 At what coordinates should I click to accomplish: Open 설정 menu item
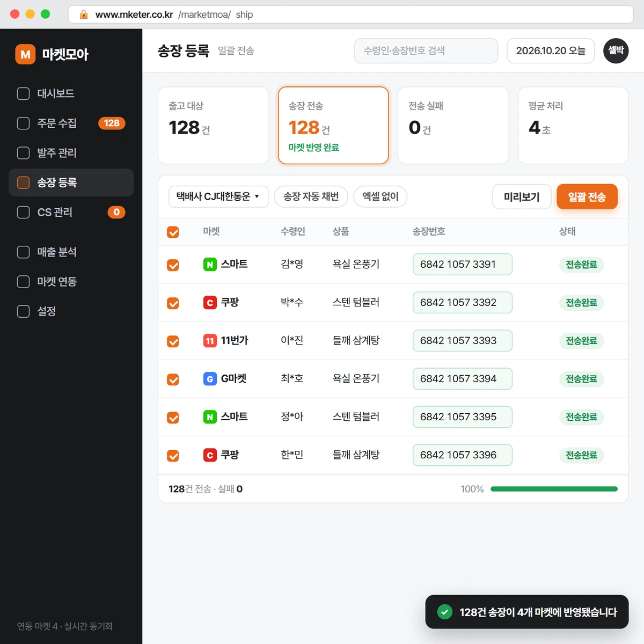(71, 311)
